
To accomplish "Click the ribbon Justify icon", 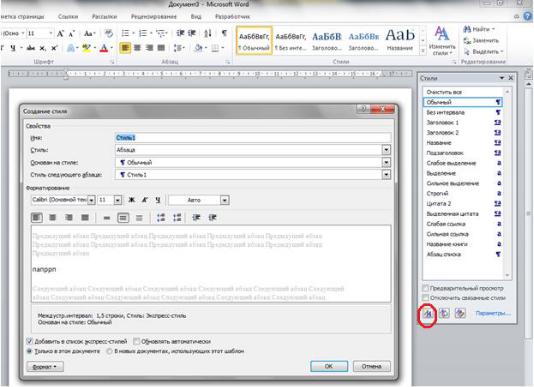I will [161, 48].
